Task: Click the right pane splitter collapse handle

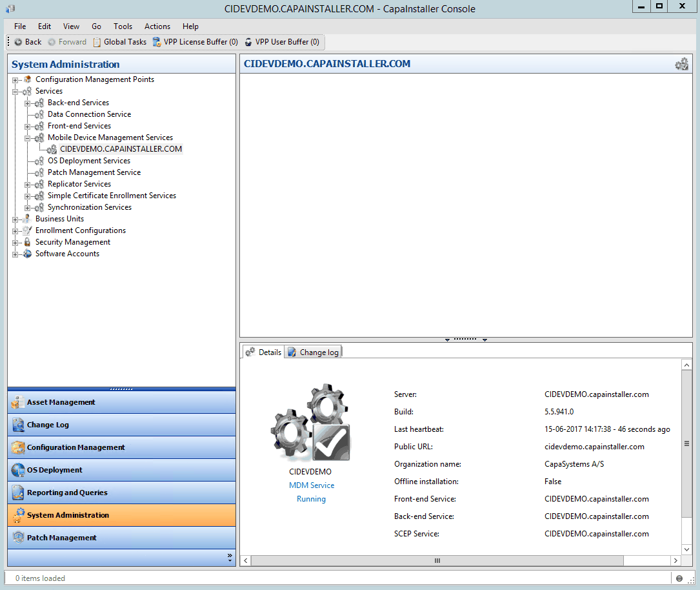Action: tap(466, 340)
